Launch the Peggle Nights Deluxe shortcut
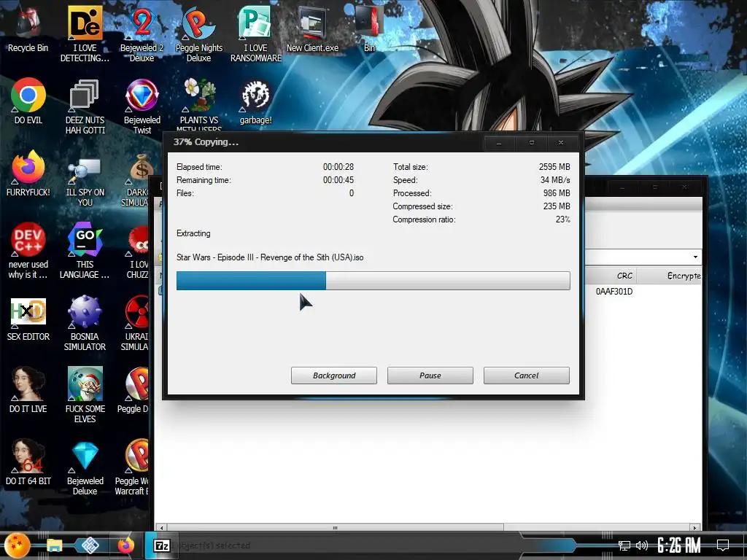Image resolution: width=747 pixels, height=560 pixels. pos(198,34)
